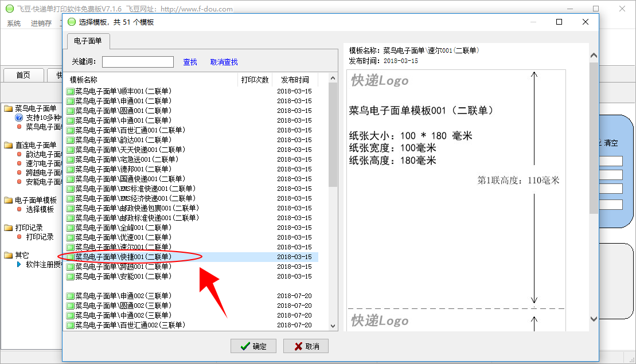Click the 电子面单模板 folder icon in main window
Image resolution: width=636 pixels, height=364 pixels.
(9, 200)
